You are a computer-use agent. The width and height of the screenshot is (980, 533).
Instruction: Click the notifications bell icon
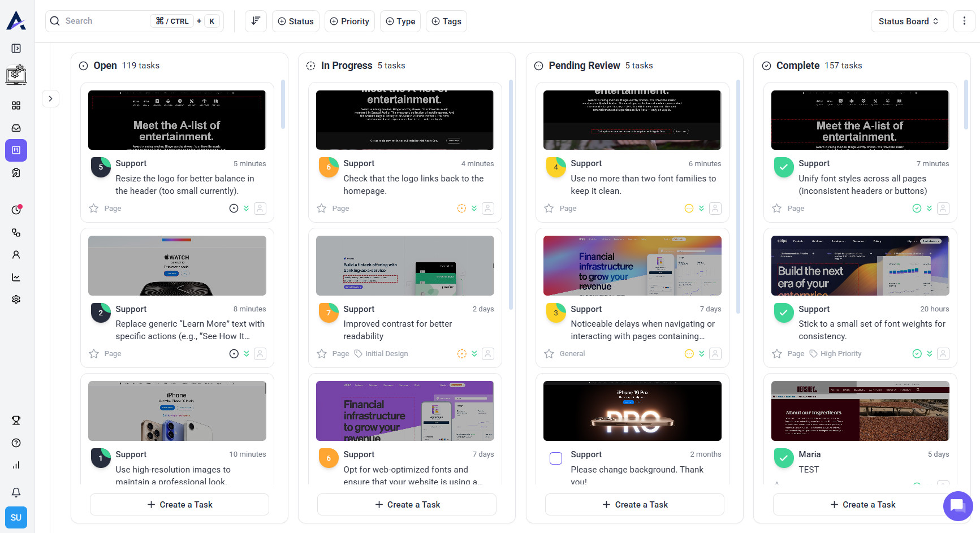tap(16, 492)
